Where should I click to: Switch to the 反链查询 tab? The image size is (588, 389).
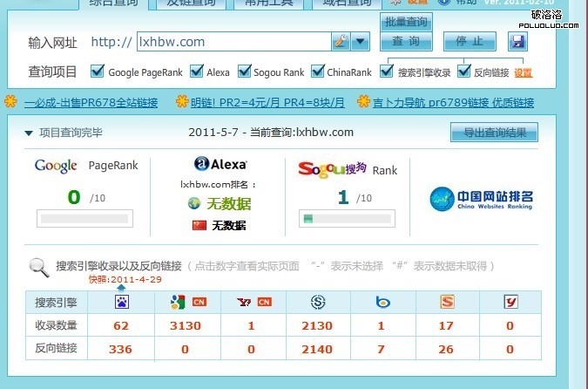tap(191, 3)
